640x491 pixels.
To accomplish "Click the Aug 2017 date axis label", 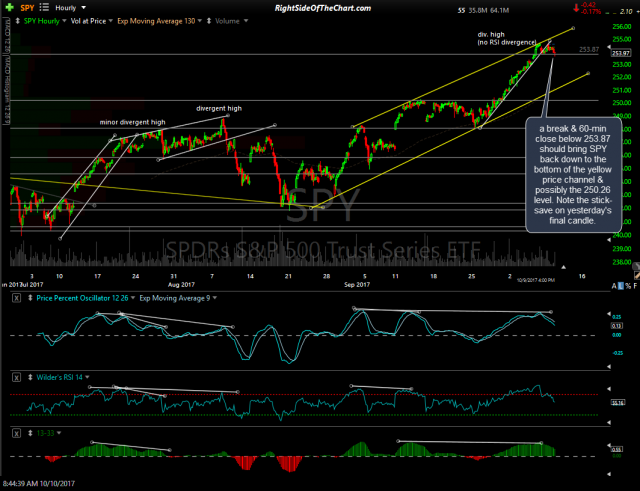I will coord(182,284).
